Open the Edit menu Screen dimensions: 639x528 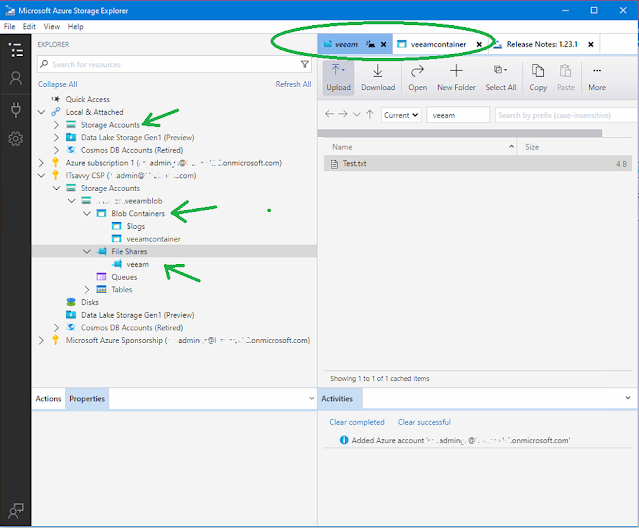pos(29,26)
